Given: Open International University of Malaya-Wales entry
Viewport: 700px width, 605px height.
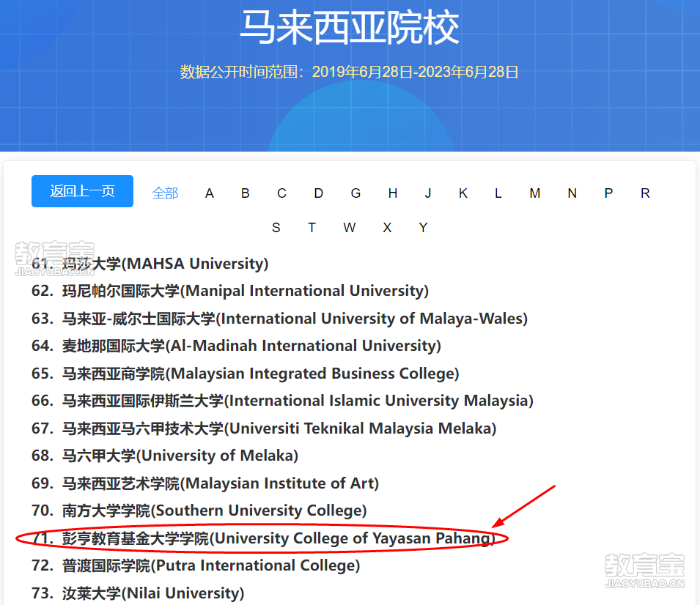Looking at the screenshot, I should (x=279, y=319).
